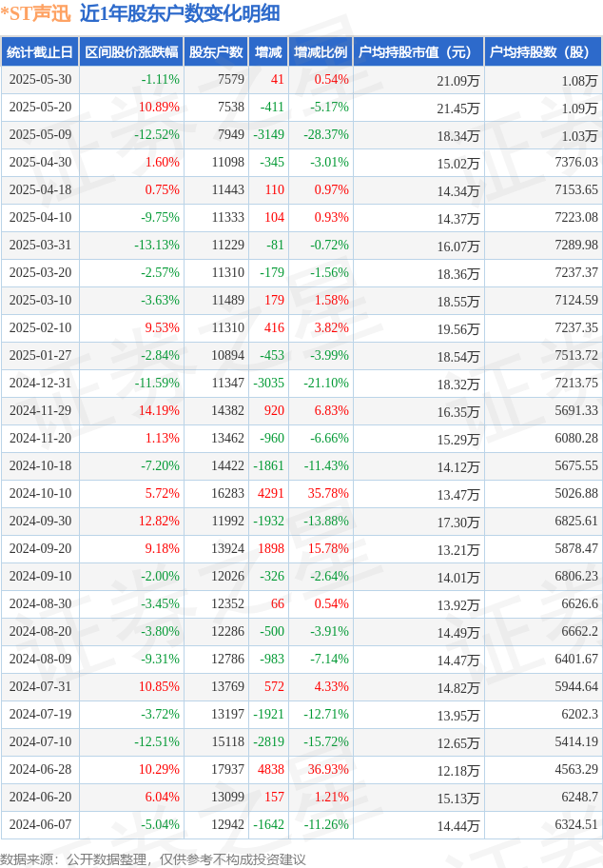Select the 7376.03 average shares cell
This screenshot has width=603, height=868.
coord(576,163)
